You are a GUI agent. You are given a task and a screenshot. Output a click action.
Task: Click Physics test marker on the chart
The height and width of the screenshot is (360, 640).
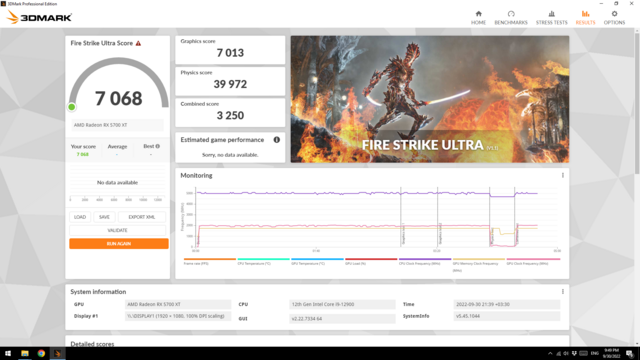pyautogui.click(x=492, y=237)
